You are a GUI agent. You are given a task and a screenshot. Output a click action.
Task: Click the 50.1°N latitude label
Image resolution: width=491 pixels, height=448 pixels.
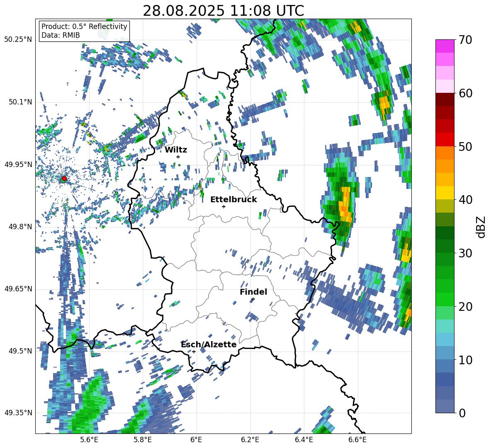[20, 102]
